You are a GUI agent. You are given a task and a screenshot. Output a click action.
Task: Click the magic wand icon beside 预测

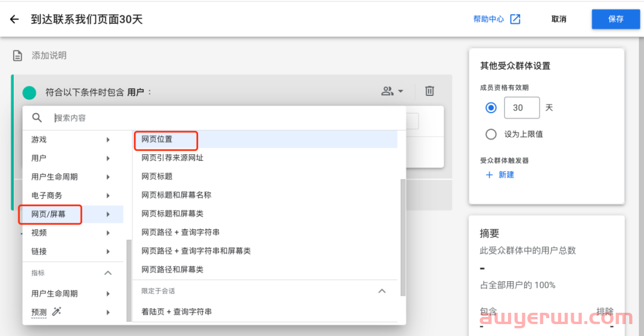57,312
